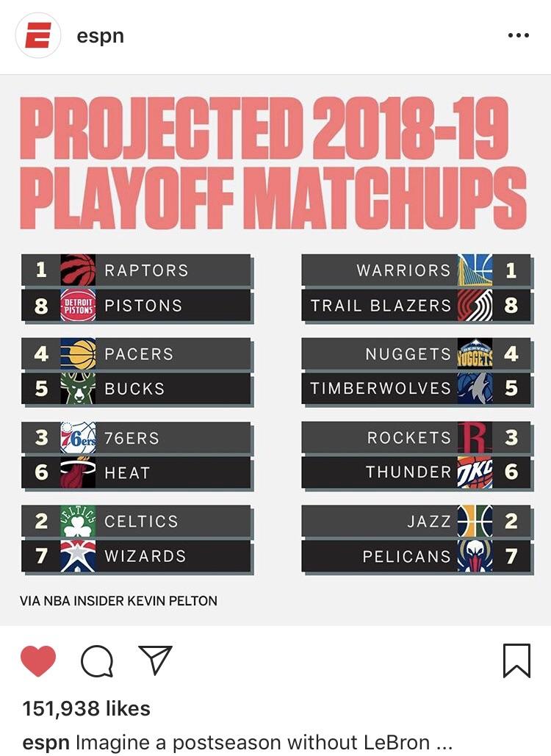The image size is (551, 756).
Task: Click the Warriors team logo
Action: (x=477, y=270)
